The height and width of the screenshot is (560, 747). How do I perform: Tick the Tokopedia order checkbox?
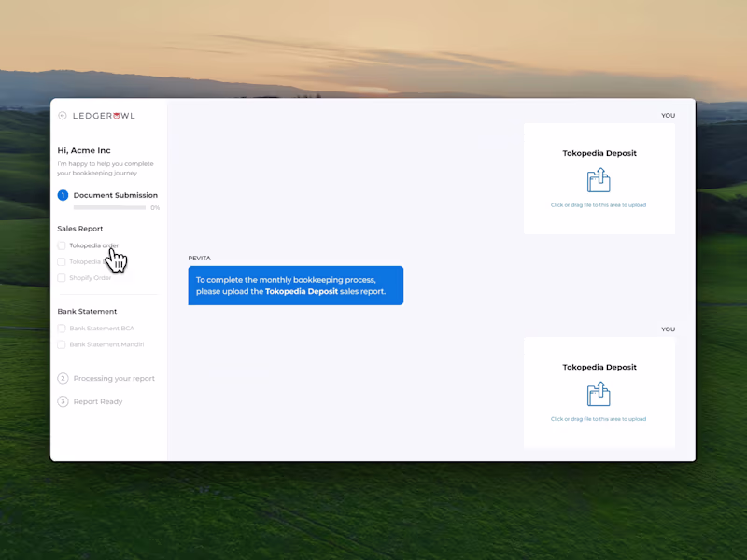(x=62, y=245)
